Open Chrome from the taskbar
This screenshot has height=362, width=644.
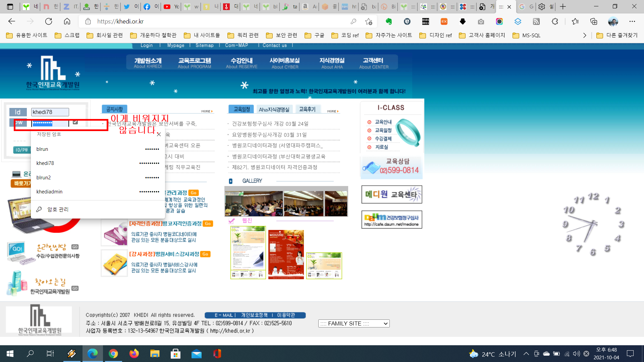pyautogui.click(x=113, y=354)
